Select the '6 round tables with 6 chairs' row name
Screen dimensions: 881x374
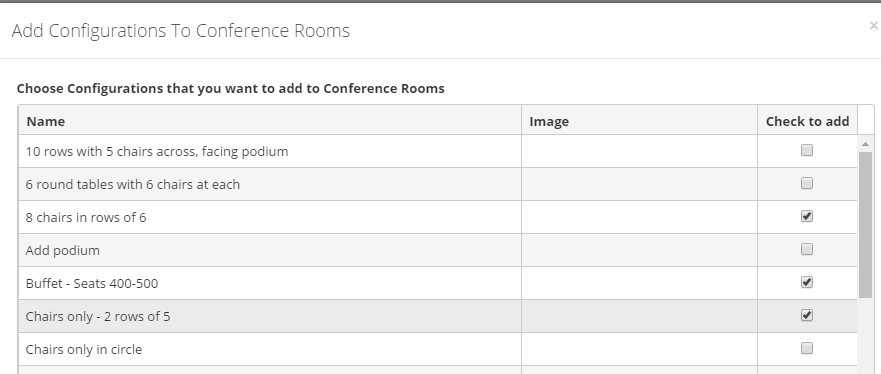pos(133,185)
